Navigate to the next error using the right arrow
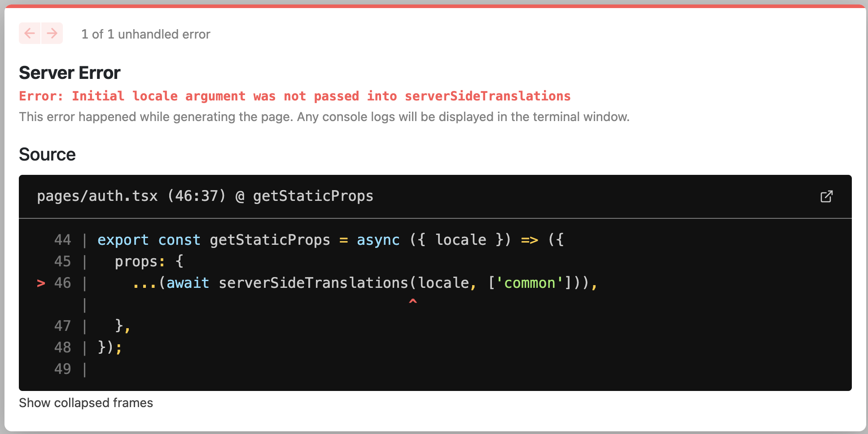 tap(52, 33)
